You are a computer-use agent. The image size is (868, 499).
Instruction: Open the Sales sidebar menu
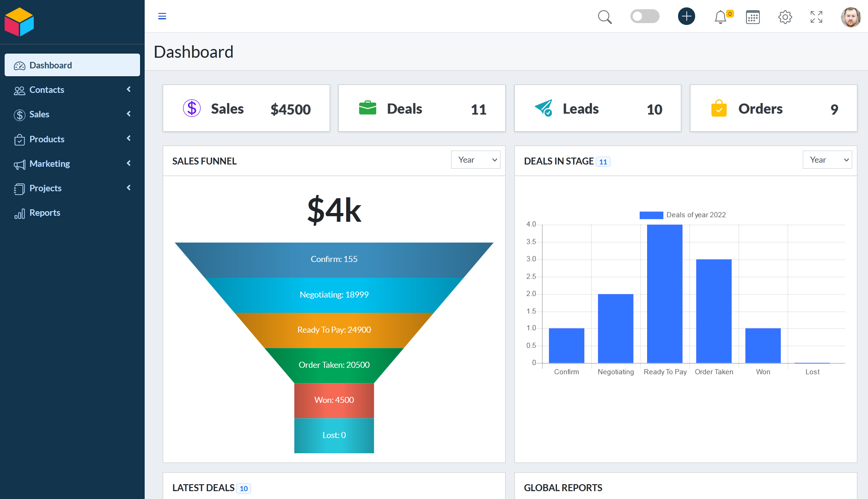[x=72, y=114]
